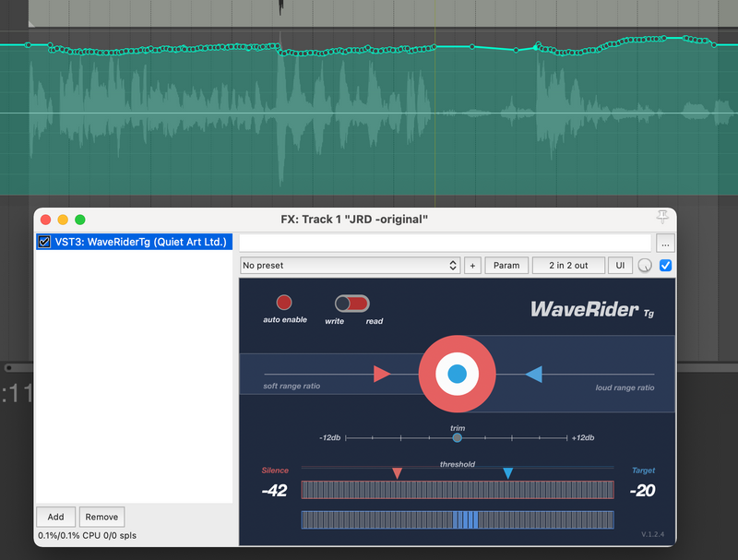
Task: Click the red silence threshold marker
Action: tap(397, 473)
